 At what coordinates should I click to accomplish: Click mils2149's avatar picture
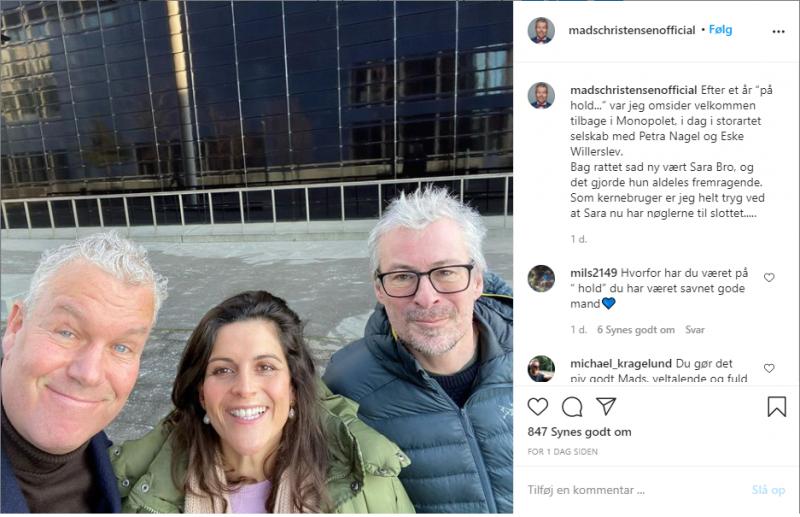(x=541, y=278)
